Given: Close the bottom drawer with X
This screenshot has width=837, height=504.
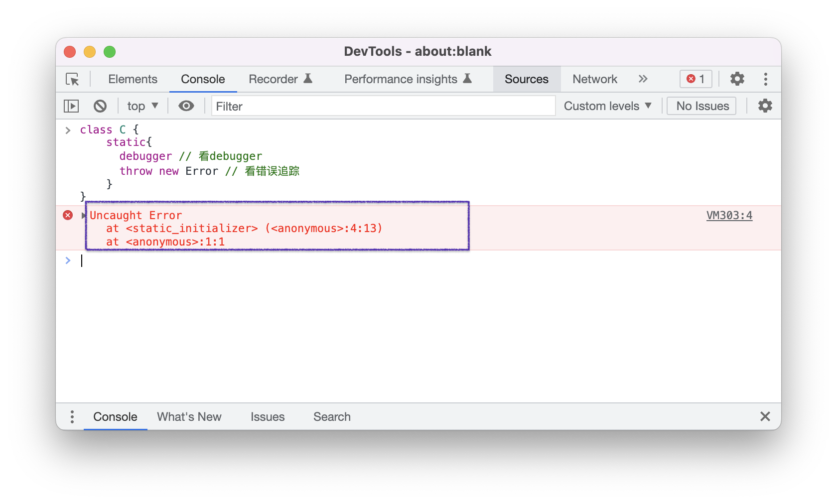Looking at the screenshot, I should 765,416.
